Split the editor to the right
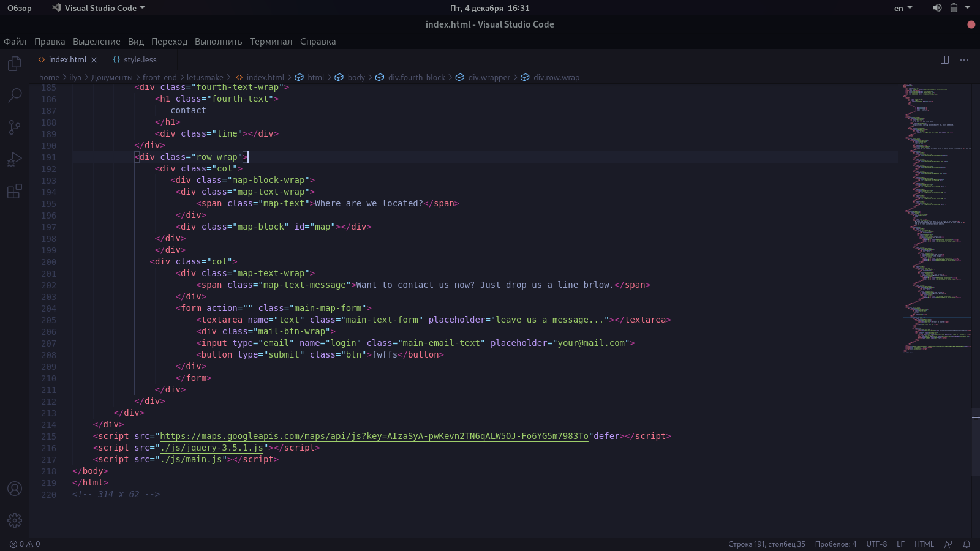 (x=944, y=60)
